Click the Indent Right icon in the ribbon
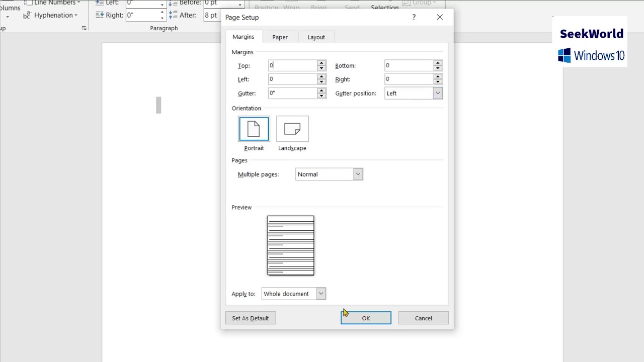The height and width of the screenshot is (362, 644). click(100, 15)
